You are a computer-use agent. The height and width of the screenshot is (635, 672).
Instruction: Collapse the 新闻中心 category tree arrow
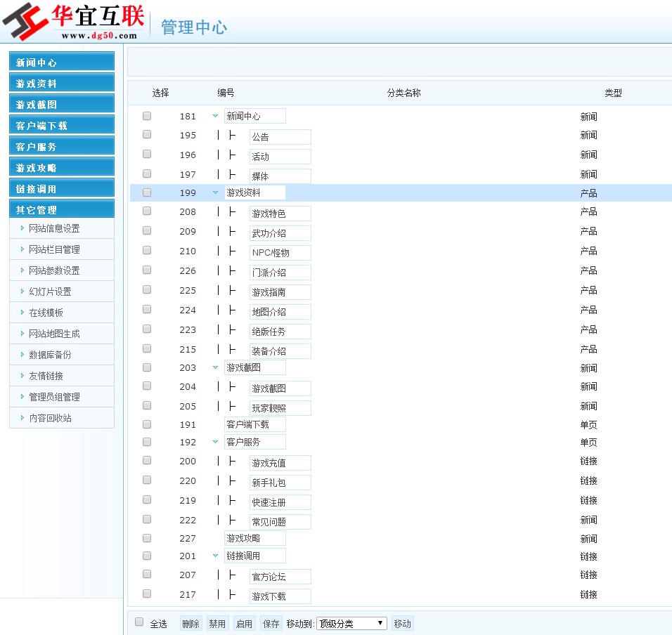[x=216, y=116]
